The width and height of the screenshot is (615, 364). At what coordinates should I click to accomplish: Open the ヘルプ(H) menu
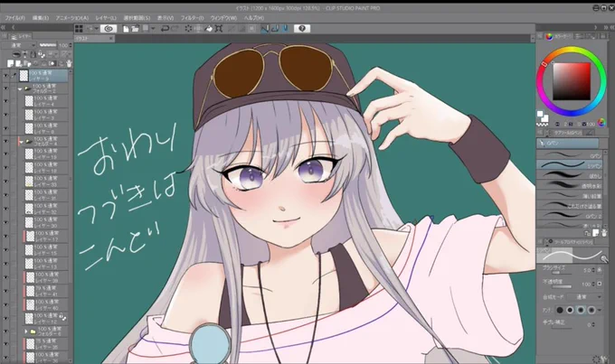tap(254, 18)
